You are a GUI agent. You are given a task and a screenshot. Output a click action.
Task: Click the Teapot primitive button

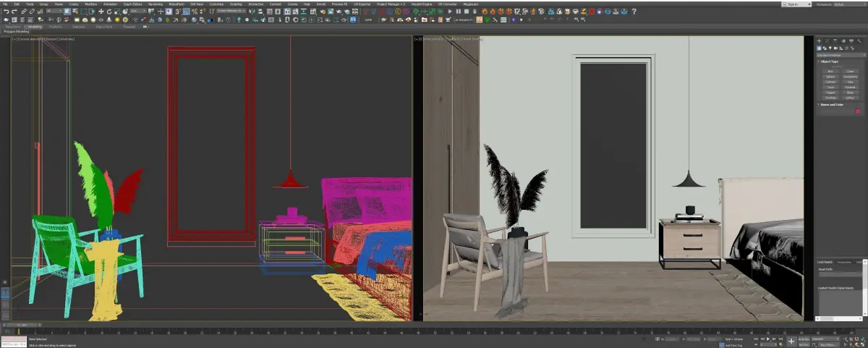[x=830, y=93]
